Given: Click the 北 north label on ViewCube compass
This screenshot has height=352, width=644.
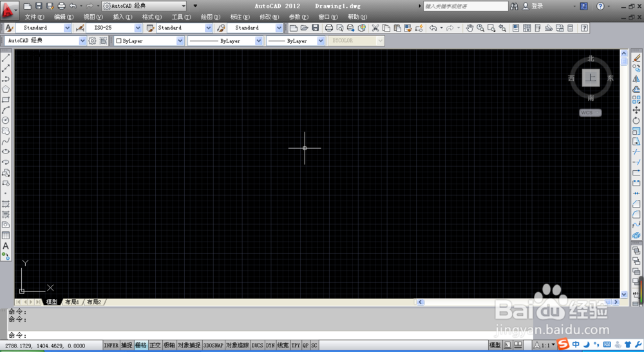Looking at the screenshot, I should 591,59.
